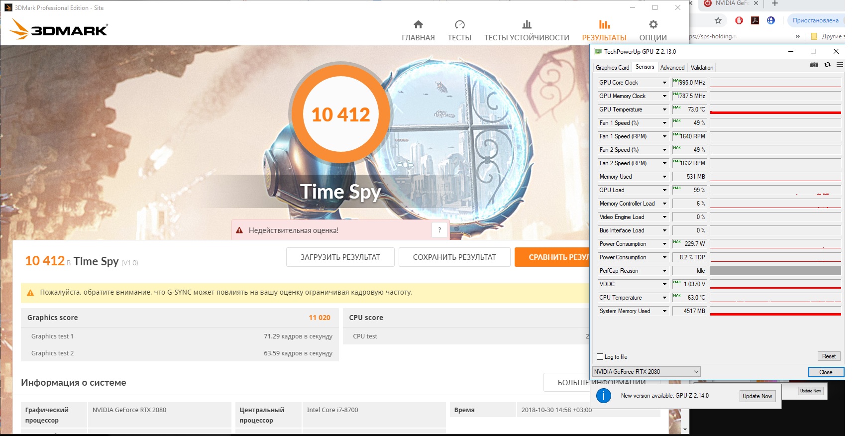This screenshot has height=436, width=868.
Task: Click the Intel Core i7-8700 cell
Action: (374, 415)
